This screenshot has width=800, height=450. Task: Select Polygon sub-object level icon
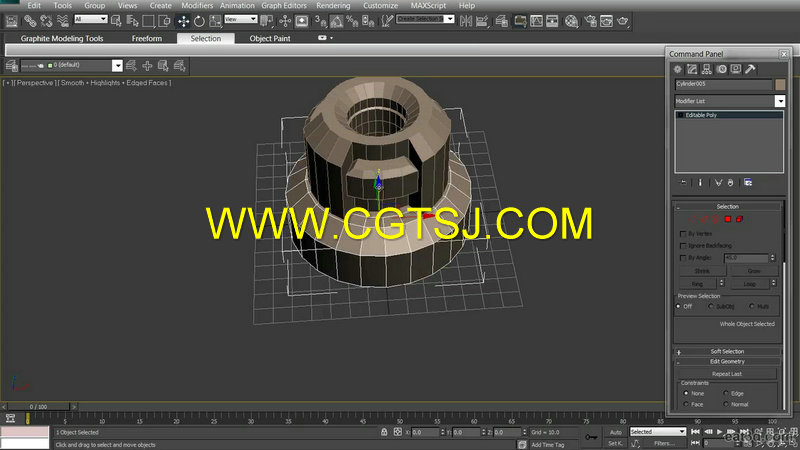(728, 219)
